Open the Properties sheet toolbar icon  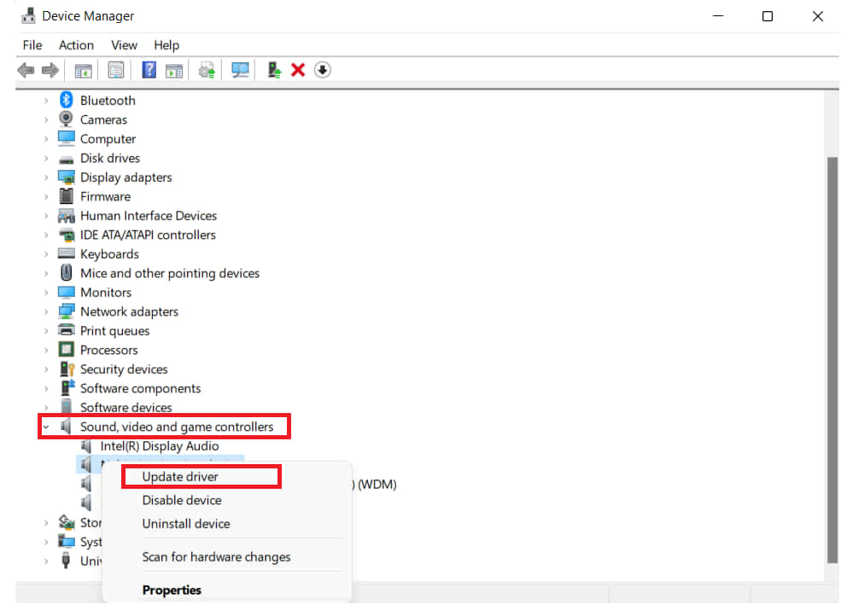(x=116, y=70)
